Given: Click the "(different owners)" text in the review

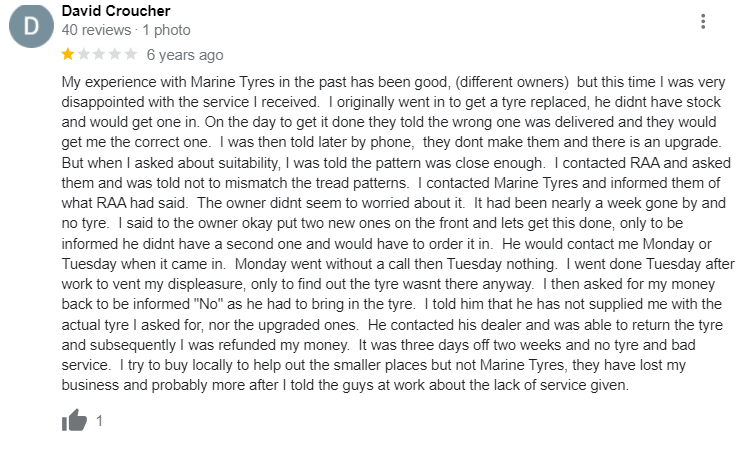Looking at the screenshot, I should [x=512, y=82].
